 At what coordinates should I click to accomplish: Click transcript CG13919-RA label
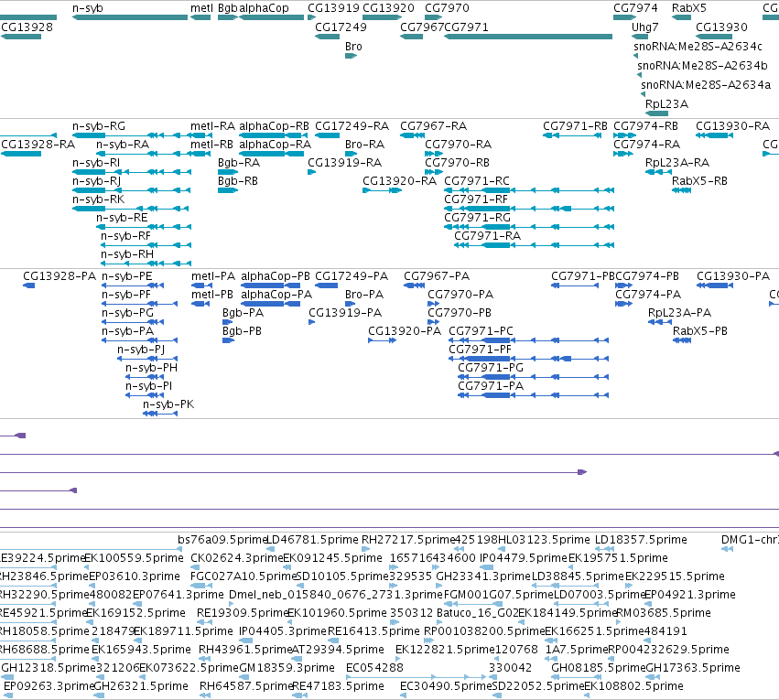click(345, 163)
